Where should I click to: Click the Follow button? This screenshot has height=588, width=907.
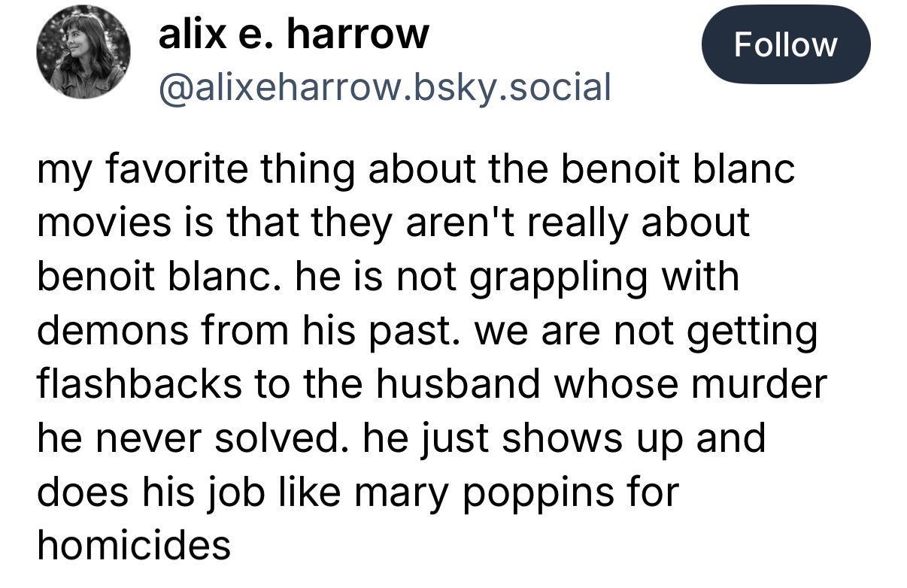[785, 45]
